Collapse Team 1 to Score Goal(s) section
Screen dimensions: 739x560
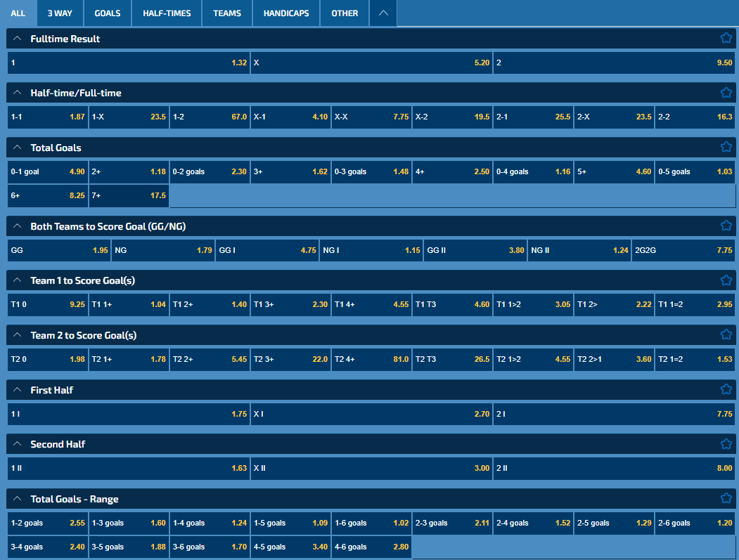tap(18, 280)
